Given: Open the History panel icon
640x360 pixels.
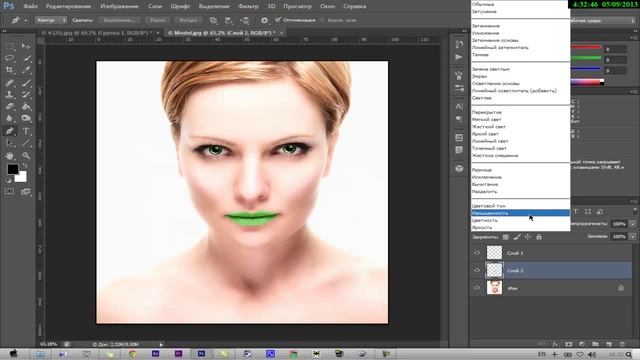Looking at the screenshot, I should point(459,44).
